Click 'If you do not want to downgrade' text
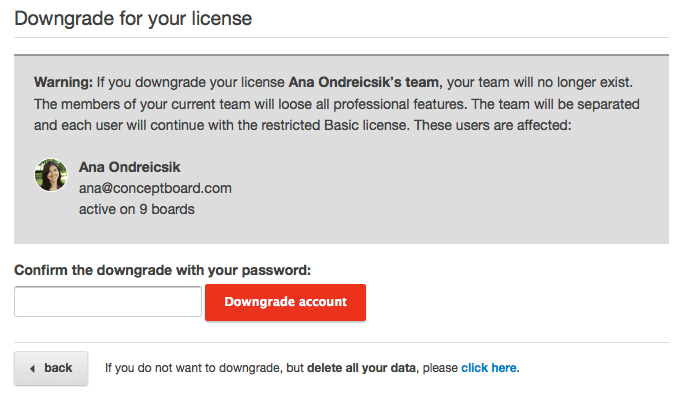The width and height of the screenshot is (684, 400). [194, 368]
